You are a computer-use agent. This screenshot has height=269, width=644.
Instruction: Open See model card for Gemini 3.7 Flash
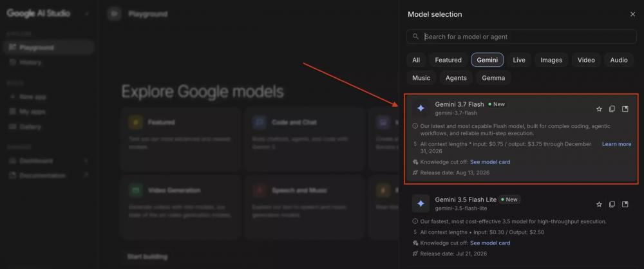pyautogui.click(x=490, y=162)
